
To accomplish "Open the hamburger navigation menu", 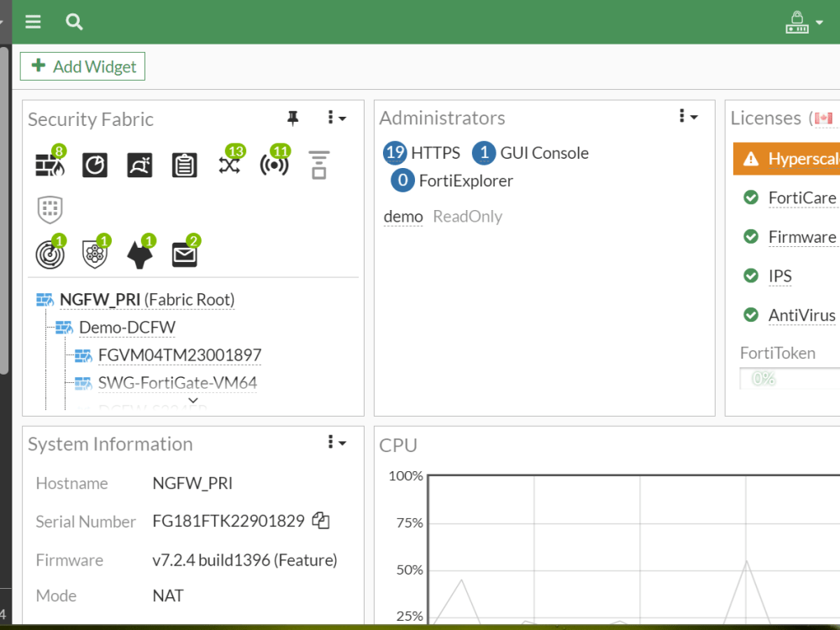I will 33,22.
